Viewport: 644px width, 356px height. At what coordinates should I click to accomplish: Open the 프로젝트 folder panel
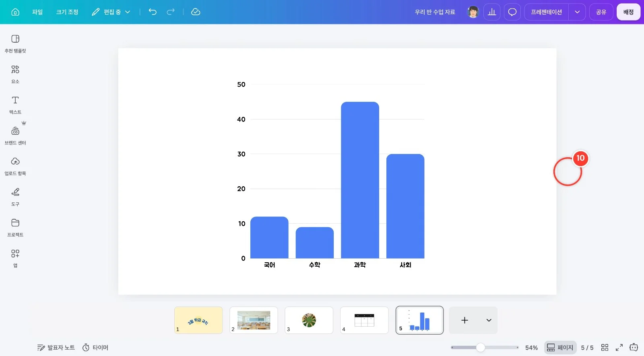point(15,228)
